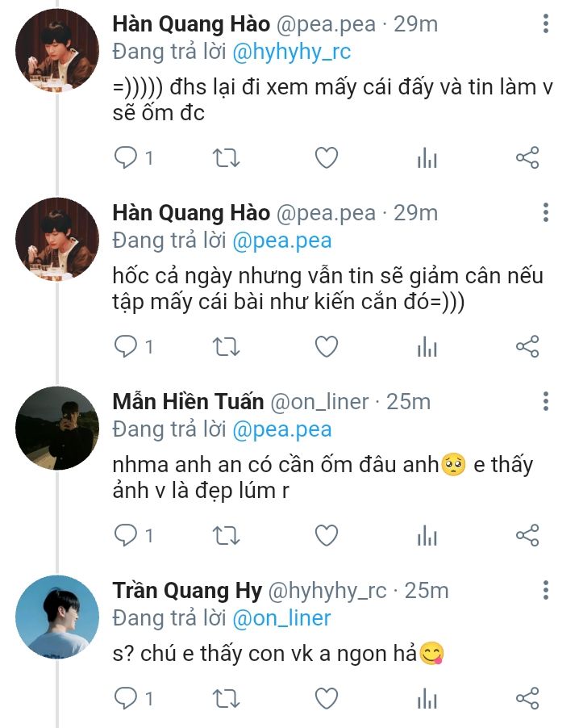
Task: Open the @on_liner mention in last tweet
Action: (x=282, y=618)
